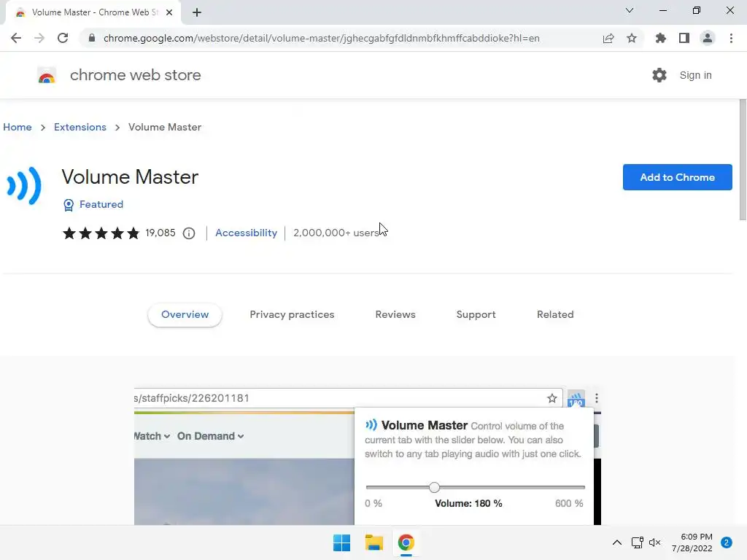This screenshot has height=560, width=747.
Task: Open tab search dropdown arrow
Action: (630, 10)
